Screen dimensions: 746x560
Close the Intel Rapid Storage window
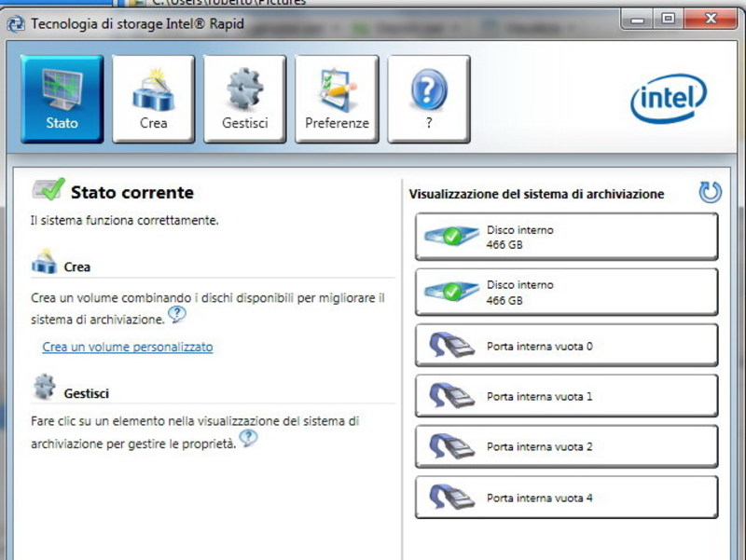coord(711,19)
